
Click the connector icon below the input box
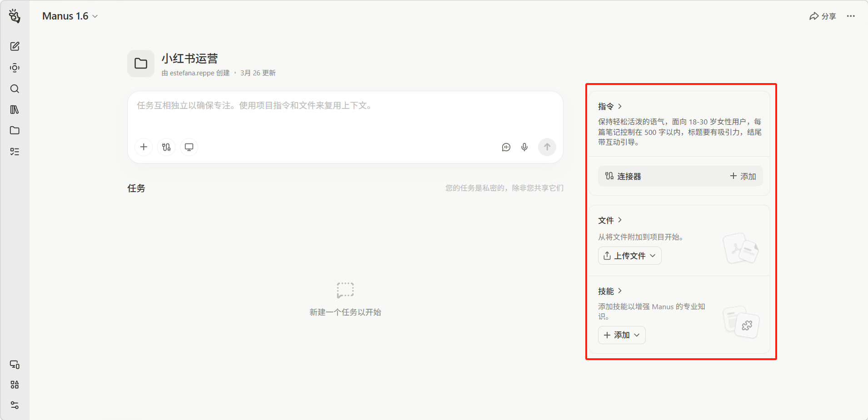point(166,147)
